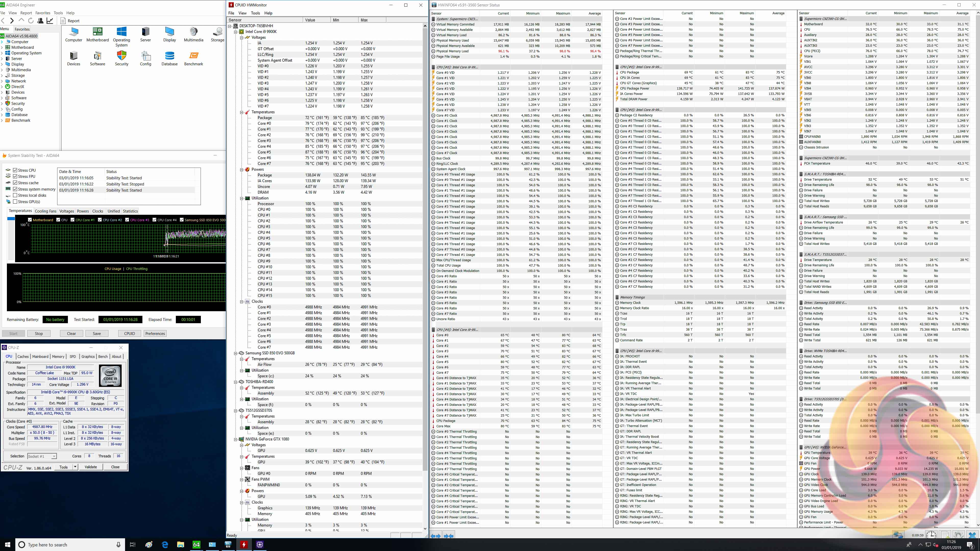Open AIDA64 from Windows taskbar

pos(196,545)
